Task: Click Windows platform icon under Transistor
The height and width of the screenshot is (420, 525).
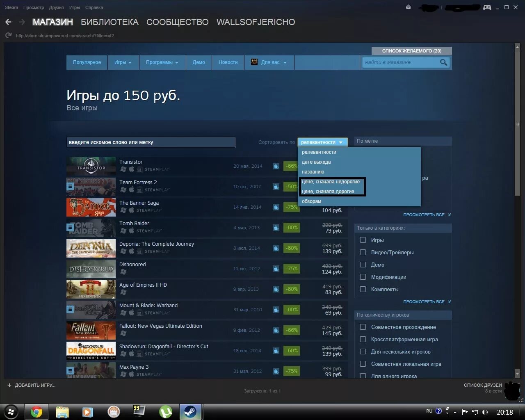Action: click(x=123, y=169)
